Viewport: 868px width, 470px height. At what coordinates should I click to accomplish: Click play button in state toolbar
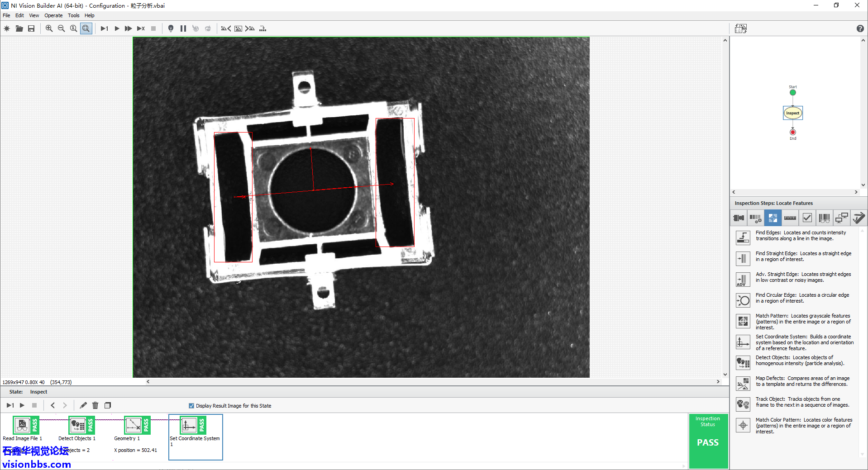click(22, 405)
